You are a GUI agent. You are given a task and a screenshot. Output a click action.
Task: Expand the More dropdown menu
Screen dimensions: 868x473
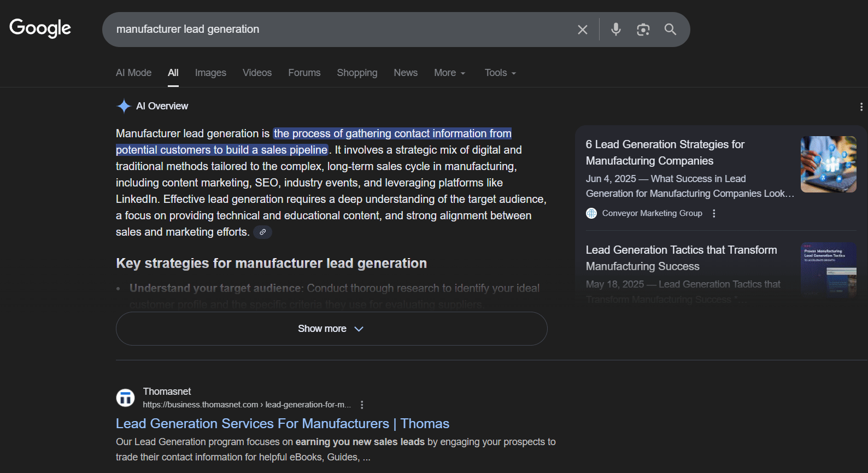[450, 73]
